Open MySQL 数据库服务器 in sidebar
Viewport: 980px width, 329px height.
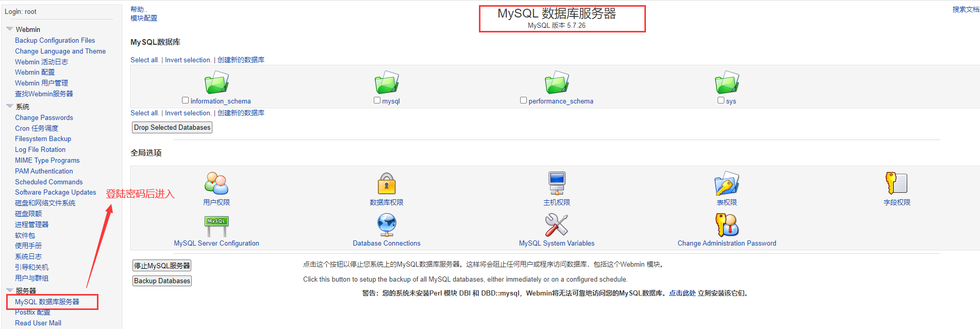[47, 302]
